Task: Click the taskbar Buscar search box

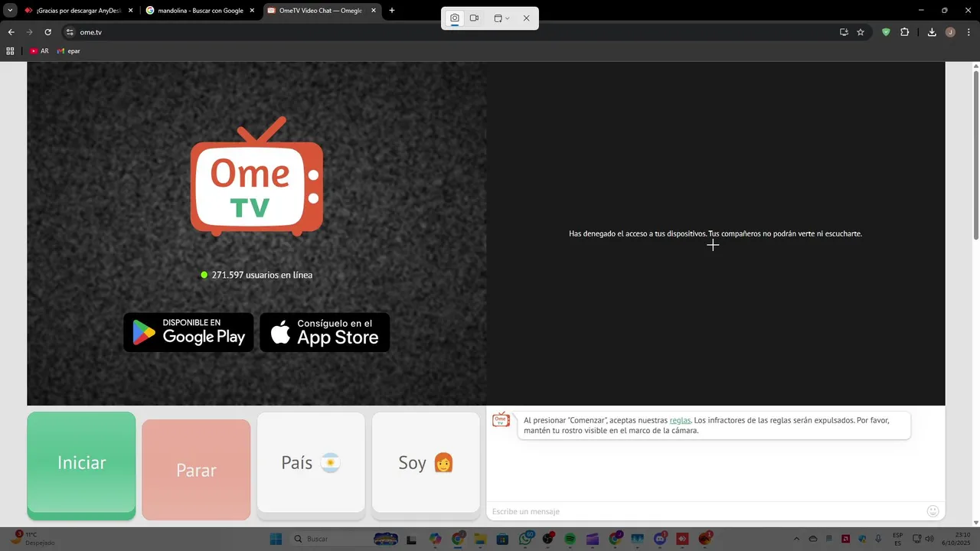Action: tap(346, 539)
